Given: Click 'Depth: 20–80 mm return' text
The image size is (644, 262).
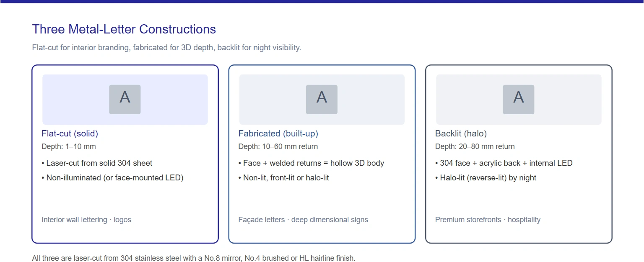Looking at the screenshot, I should (x=475, y=146).
